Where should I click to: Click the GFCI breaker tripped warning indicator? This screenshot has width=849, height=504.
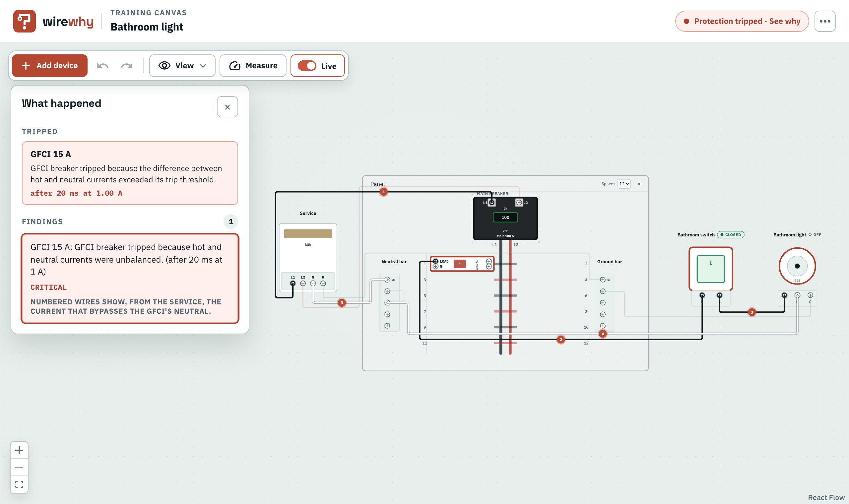pyautogui.click(x=459, y=264)
